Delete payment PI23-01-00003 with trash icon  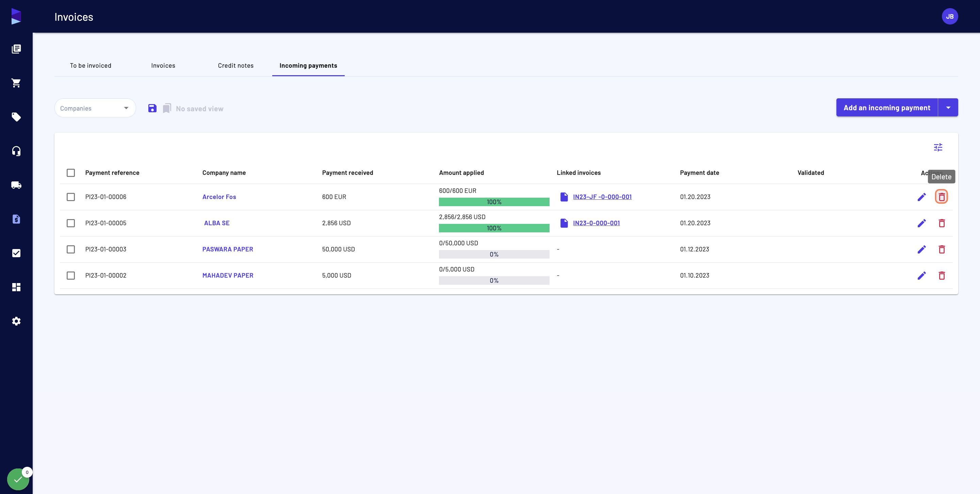point(942,249)
